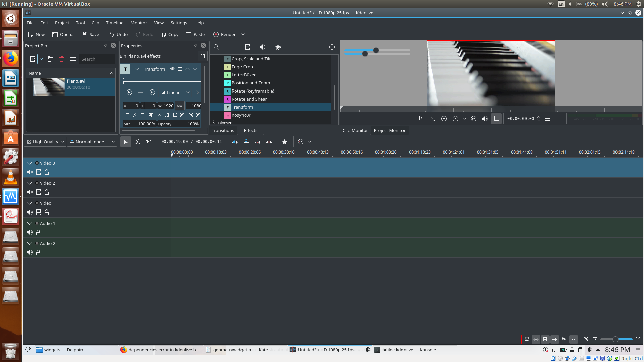Click the Save button
This screenshot has height=362, width=644.
click(90, 34)
